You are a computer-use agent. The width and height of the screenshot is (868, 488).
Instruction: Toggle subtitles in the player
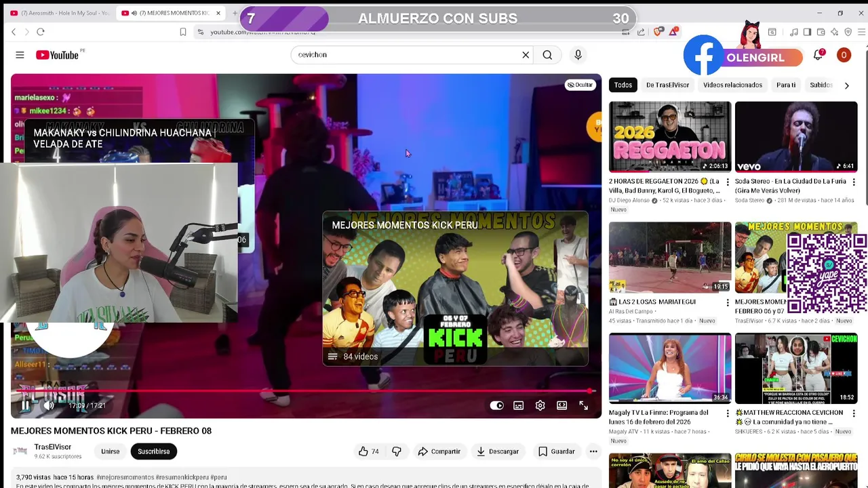(519, 405)
